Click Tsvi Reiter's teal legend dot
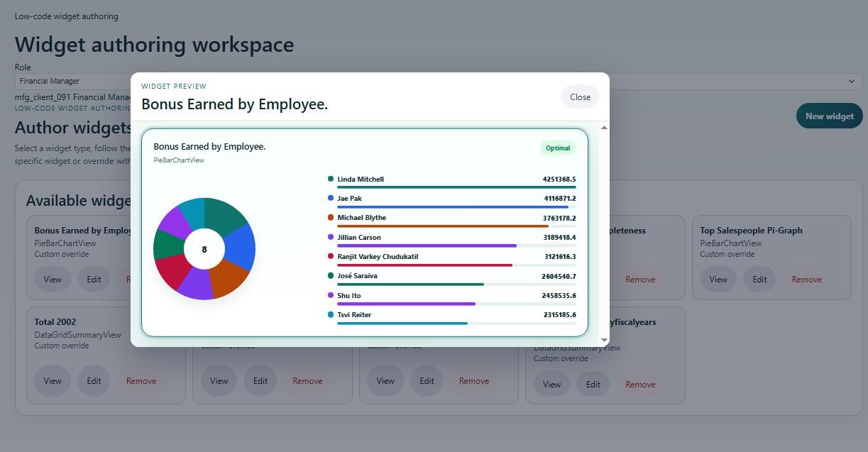 pos(331,314)
